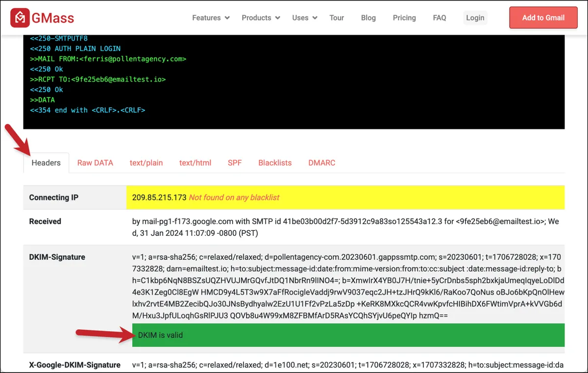
Task: Open the Uses dropdown menu
Action: coord(305,18)
